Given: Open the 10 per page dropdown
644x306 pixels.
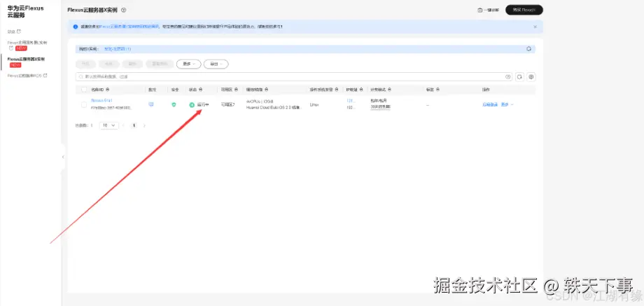Looking at the screenshot, I should [x=108, y=125].
